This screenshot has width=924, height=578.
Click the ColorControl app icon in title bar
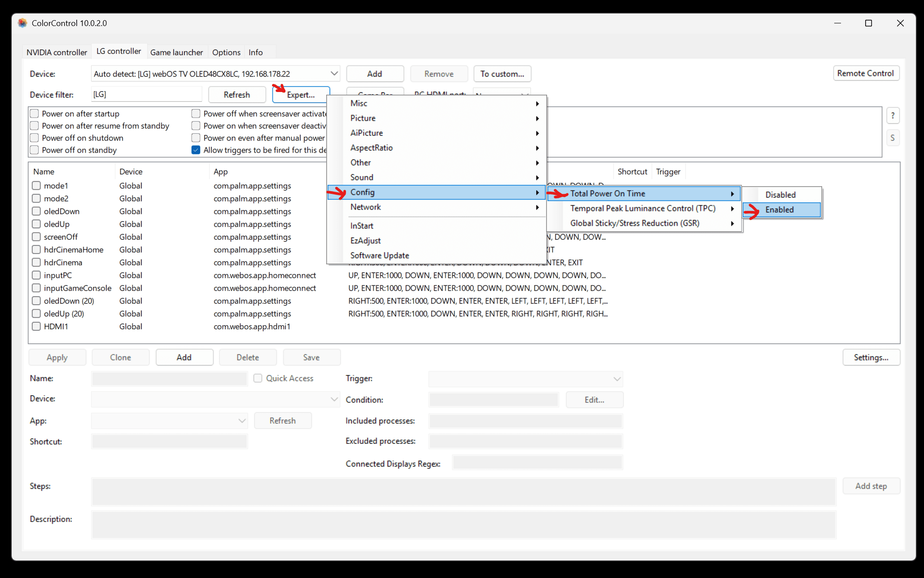22,23
